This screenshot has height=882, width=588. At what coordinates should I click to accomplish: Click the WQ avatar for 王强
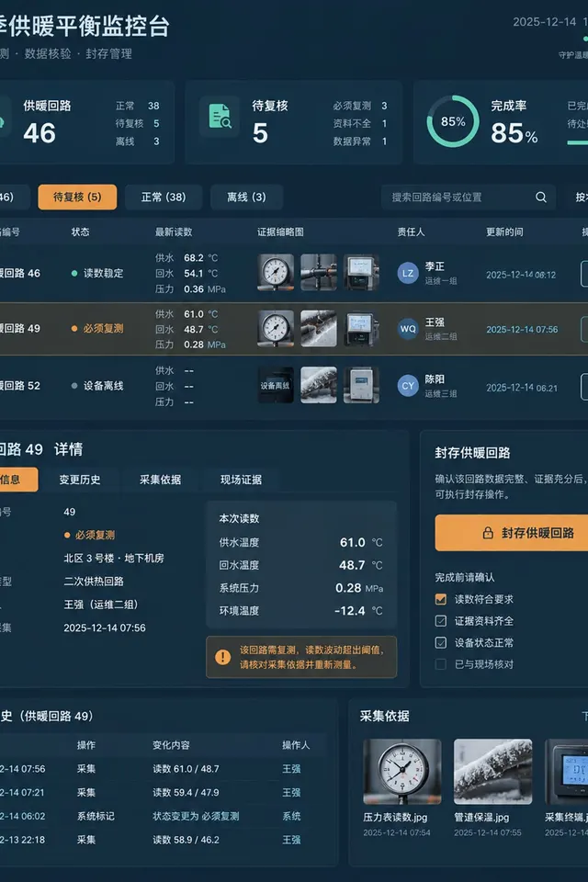click(408, 329)
